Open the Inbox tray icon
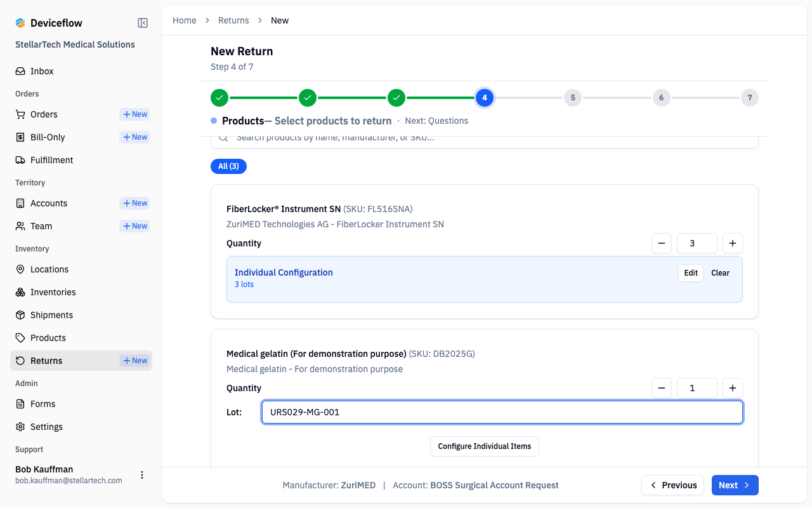 tap(20, 71)
